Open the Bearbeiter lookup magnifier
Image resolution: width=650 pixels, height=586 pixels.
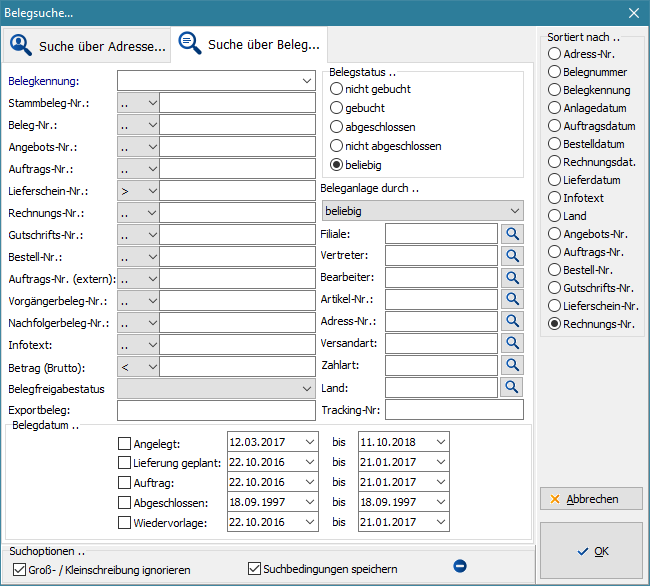coord(512,278)
